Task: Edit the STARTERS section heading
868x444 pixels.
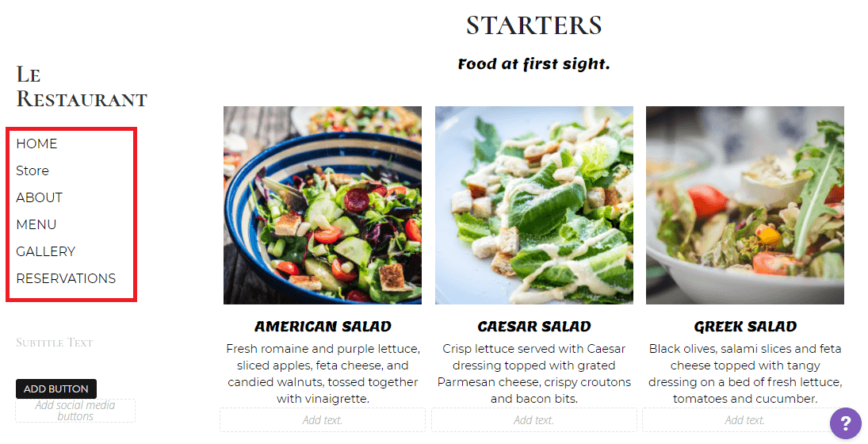Action: [533, 25]
